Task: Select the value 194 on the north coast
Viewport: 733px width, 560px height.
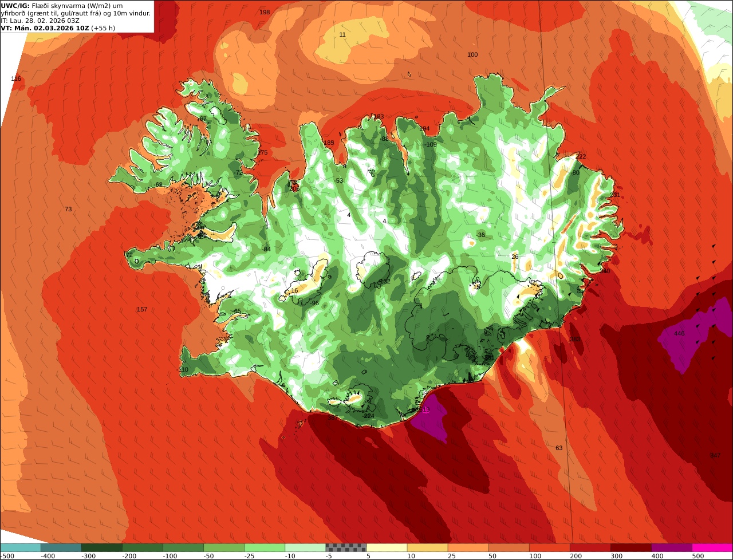Action: 424,128
